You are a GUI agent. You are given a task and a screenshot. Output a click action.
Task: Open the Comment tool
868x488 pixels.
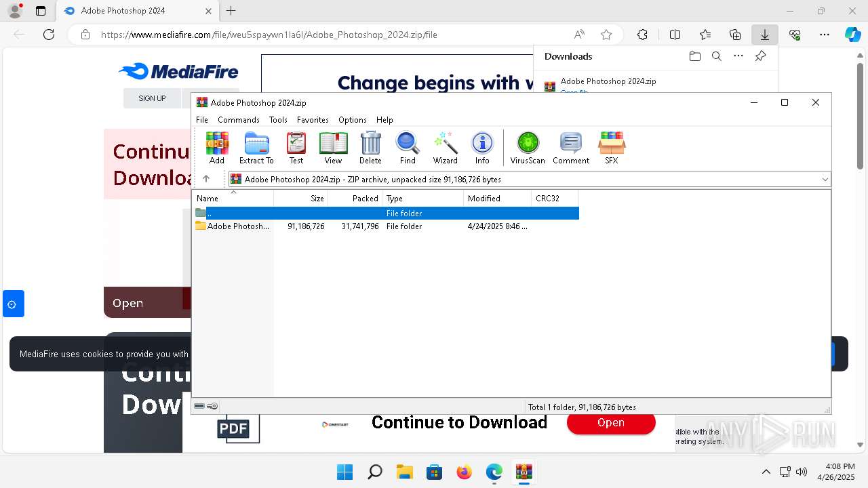(571, 148)
